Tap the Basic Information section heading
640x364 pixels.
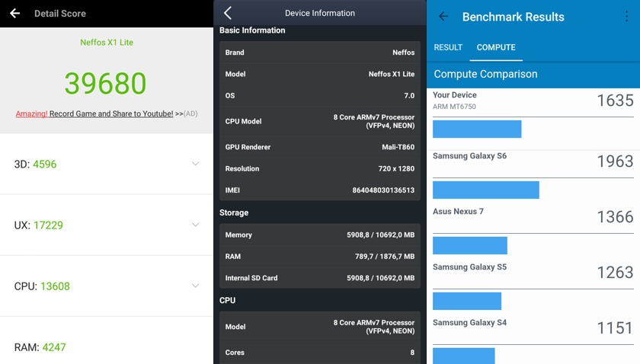[252, 30]
